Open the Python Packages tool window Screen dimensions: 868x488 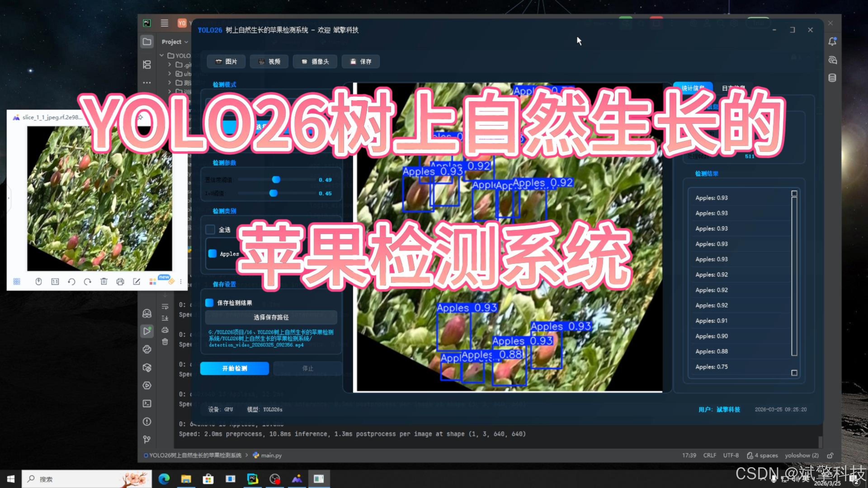147,367
